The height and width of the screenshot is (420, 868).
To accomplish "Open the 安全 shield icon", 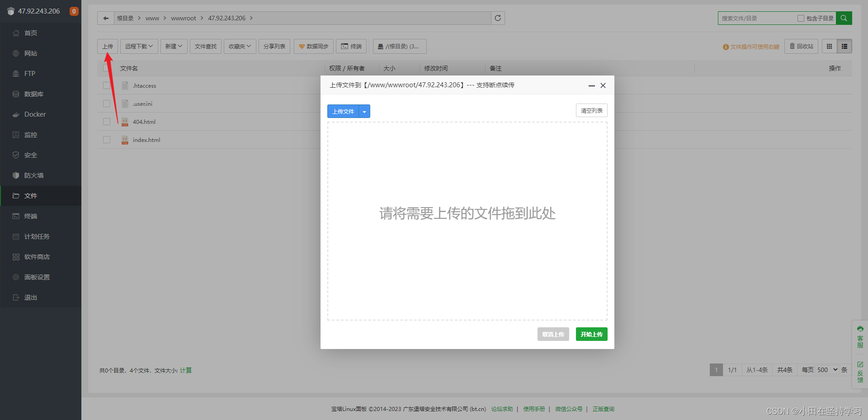I will (16, 155).
